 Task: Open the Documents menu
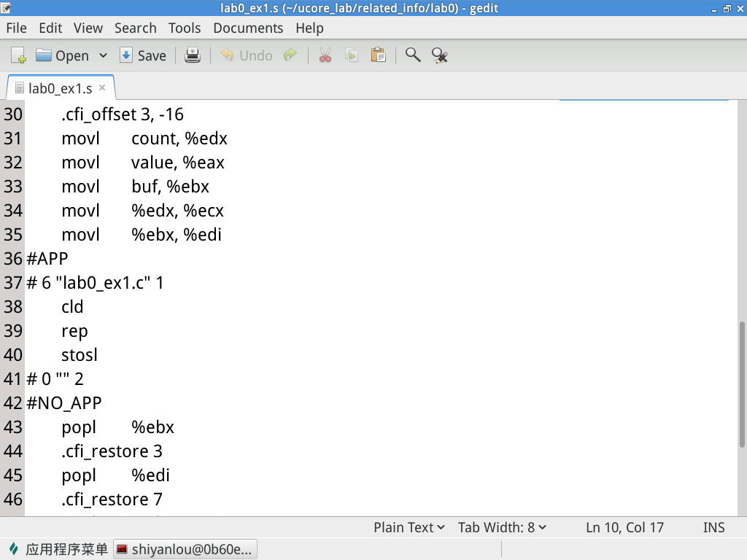point(248,28)
